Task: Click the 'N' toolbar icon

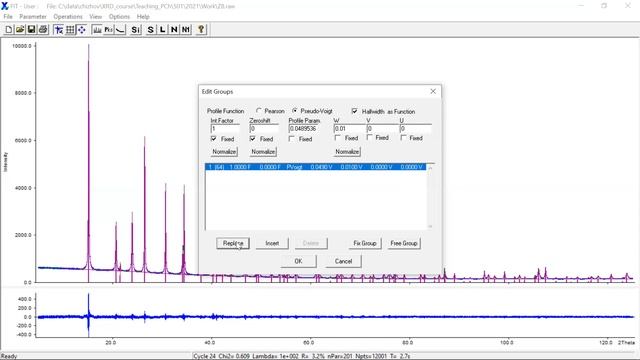Action: click(x=174, y=29)
